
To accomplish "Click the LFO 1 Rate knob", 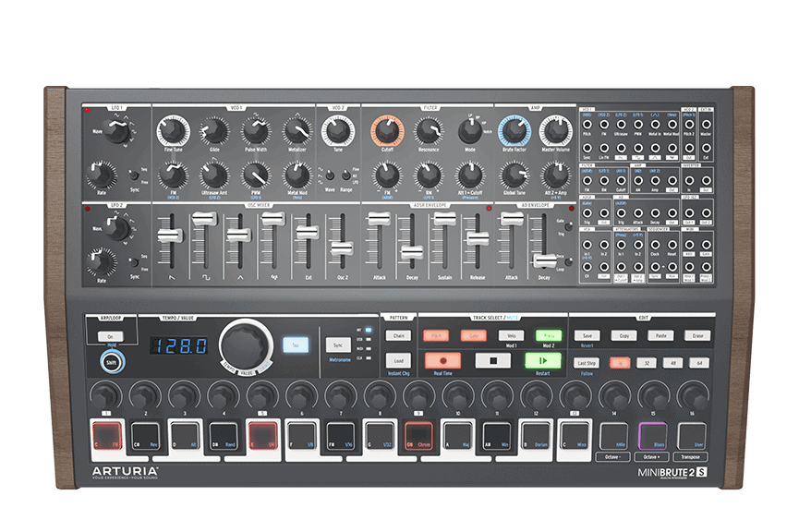I will (x=101, y=175).
